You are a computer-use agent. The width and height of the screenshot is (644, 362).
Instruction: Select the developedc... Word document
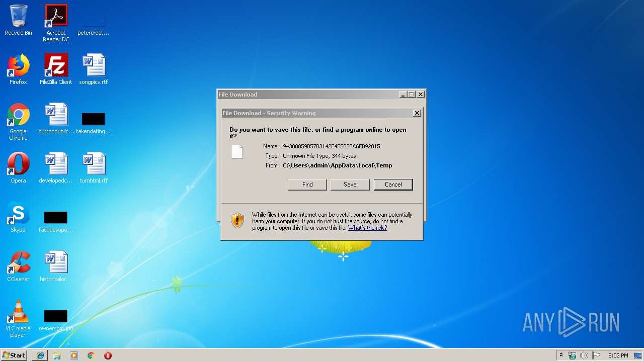tap(56, 168)
